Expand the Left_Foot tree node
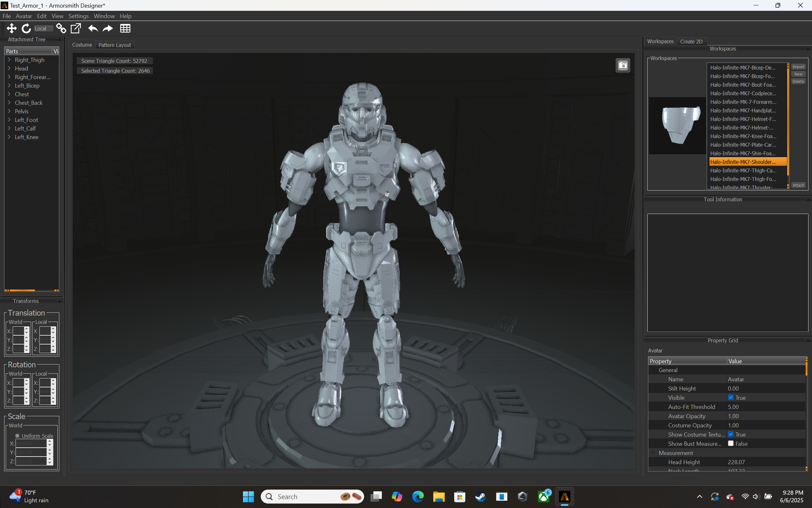The height and width of the screenshot is (508, 812). point(9,120)
